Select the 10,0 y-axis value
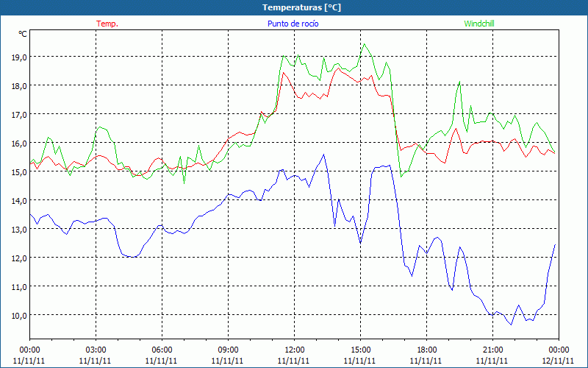588x368 pixels. (19, 316)
